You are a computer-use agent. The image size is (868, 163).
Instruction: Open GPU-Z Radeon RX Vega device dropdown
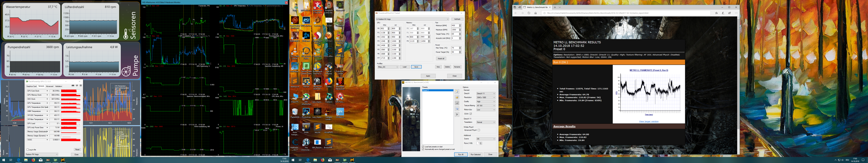pyautogui.click(x=42, y=155)
